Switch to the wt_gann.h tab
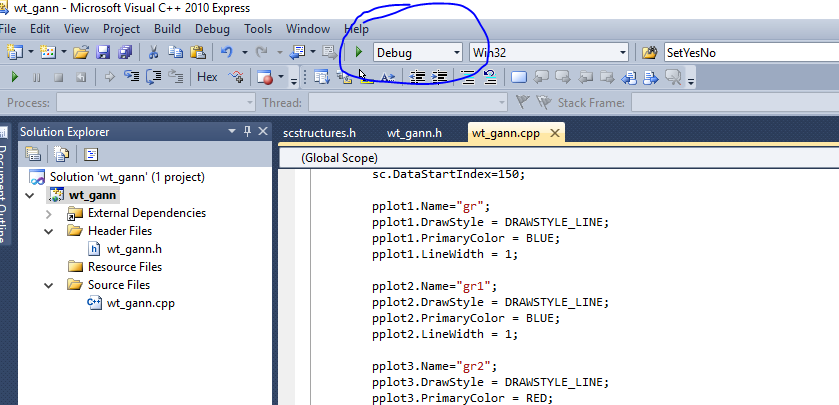 pos(414,133)
